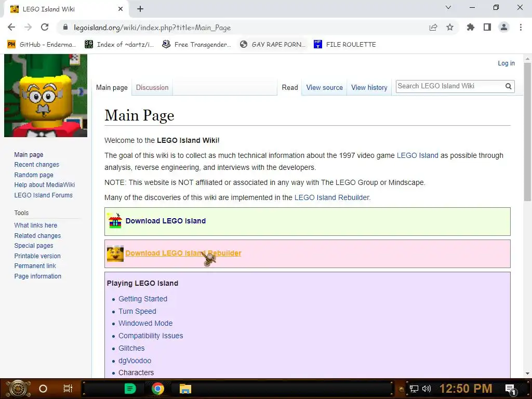This screenshot has width=532, height=399.
Task: Go back to the previous page
Action: (x=11, y=27)
